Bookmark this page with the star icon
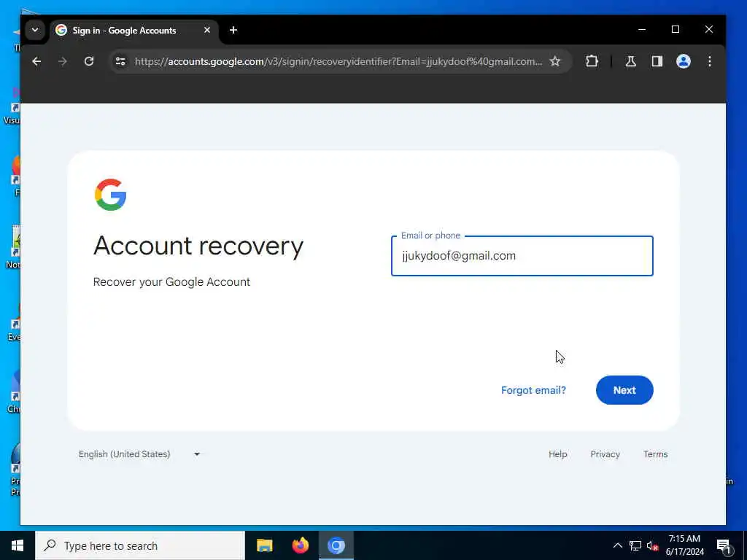The image size is (747, 560). (x=555, y=61)
